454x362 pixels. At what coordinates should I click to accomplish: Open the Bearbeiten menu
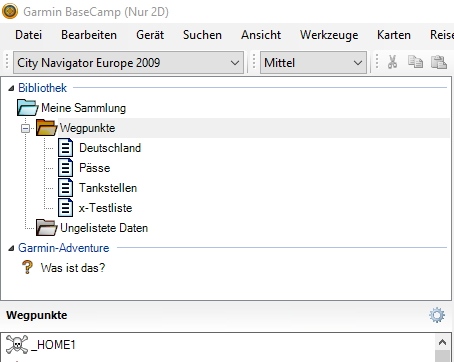click(89, 35)
